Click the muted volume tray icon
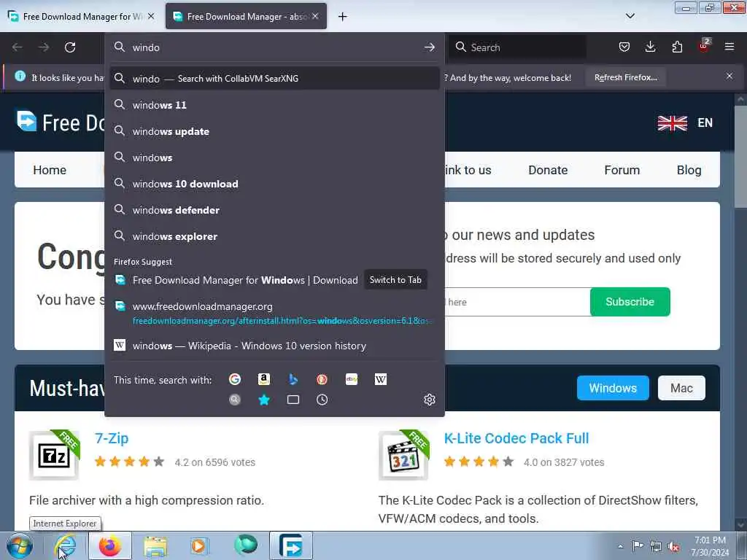The image size is (747, 560). click(x=673, y=546)
